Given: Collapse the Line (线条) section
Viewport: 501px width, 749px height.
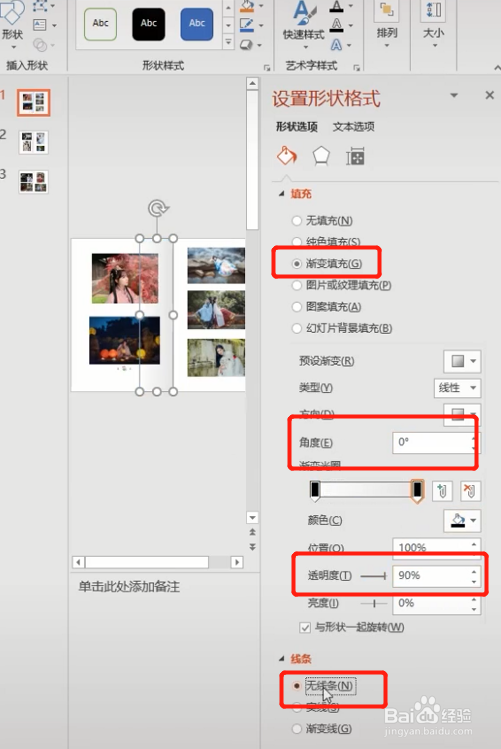Looking at the screenshot, I should tap(281, 659).
